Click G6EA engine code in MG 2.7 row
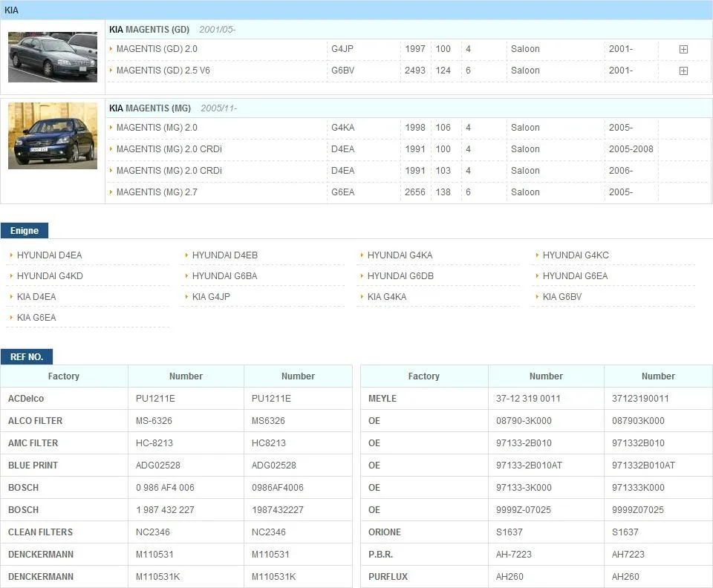Image resolution: width=713 pixels, height=588 pixels. [342, 192]
